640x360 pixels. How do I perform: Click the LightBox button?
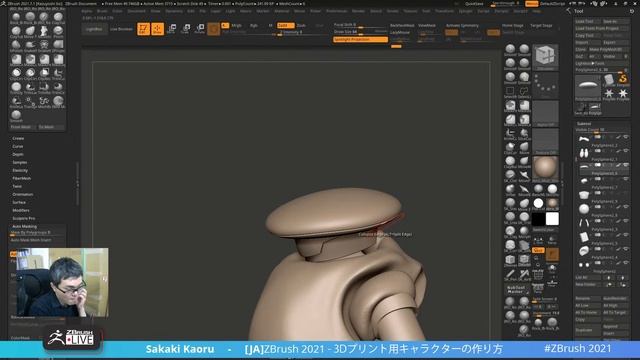[94, 29]
